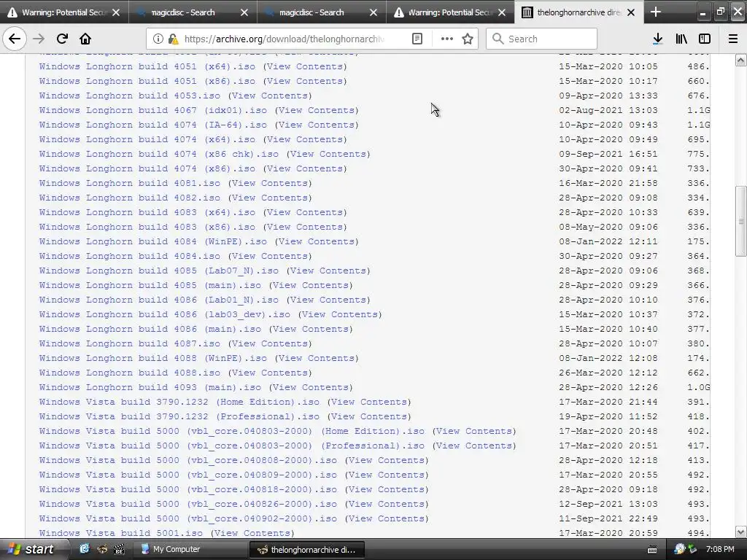Open Windows Vista build 5001.iso
The image size is (747, 560).
point(121,533)
